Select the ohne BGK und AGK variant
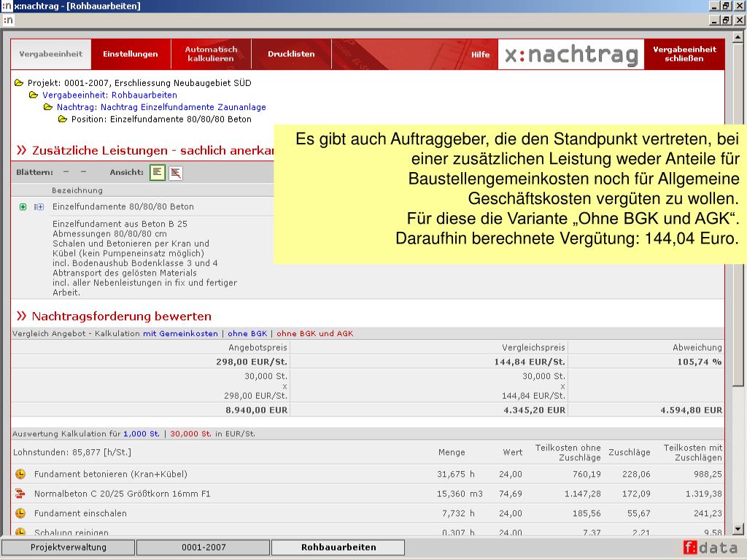The width and height of the screenshot is (747, 560). 315,334
